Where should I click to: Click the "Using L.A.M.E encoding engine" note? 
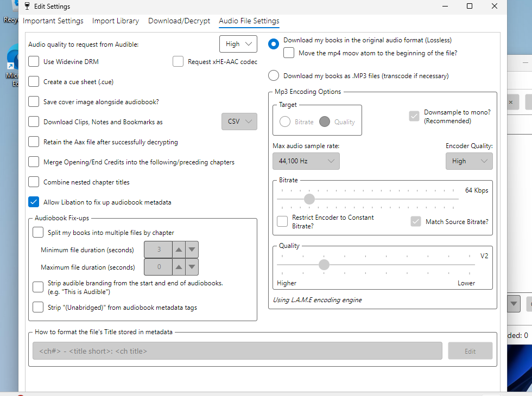[x=317, y=299]
